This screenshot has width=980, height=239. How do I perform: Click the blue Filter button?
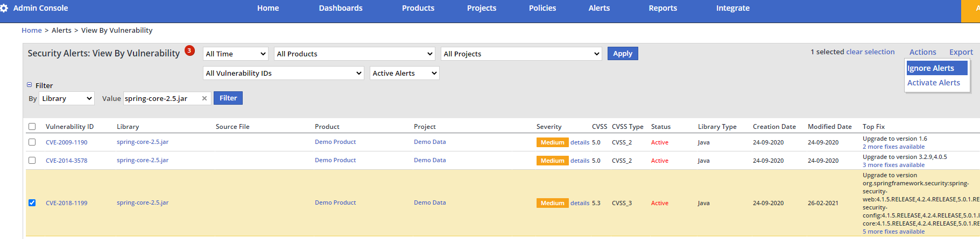pyautogui.click(x=228, y=98)
